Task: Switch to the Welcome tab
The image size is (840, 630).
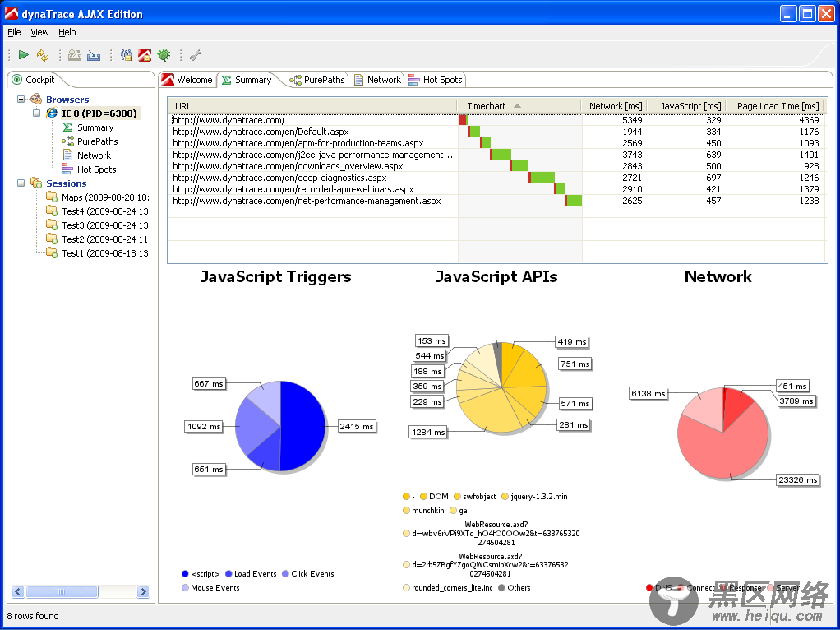Action: coord(187,80)
